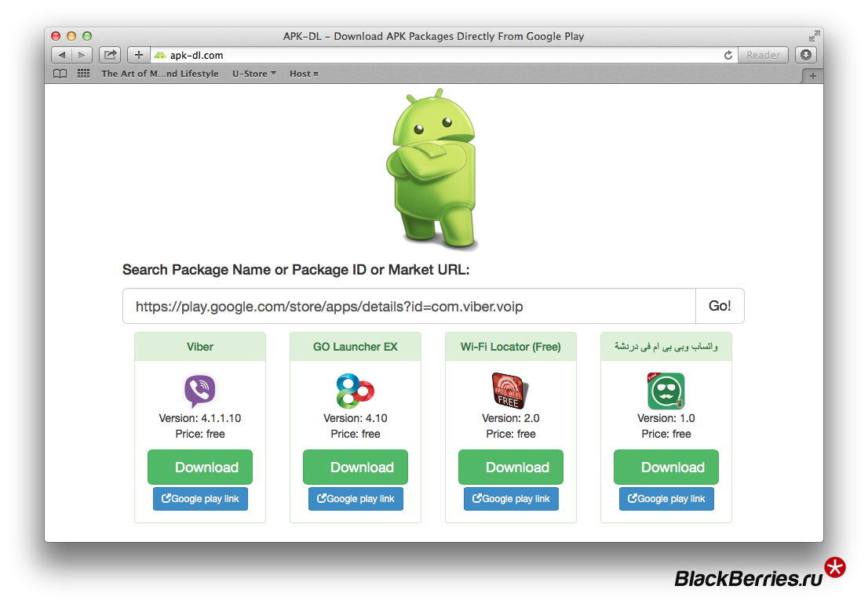Image resolution: width=868 pixels, height=604 pixels.
Task: Reload the page with the refresh icon
Action: pos(728,55)
